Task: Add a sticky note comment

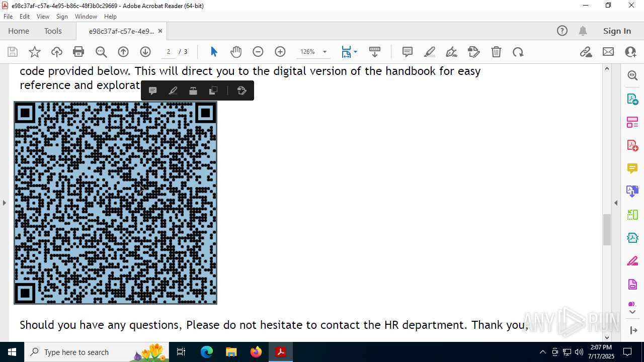Action: click(408, 52)
